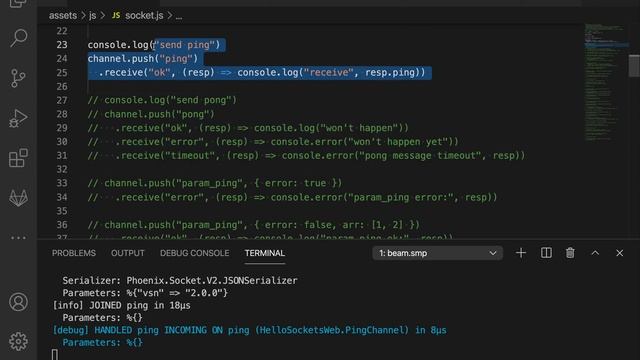Switch to the DEBUG CONSOLE tab

point(195,253)
